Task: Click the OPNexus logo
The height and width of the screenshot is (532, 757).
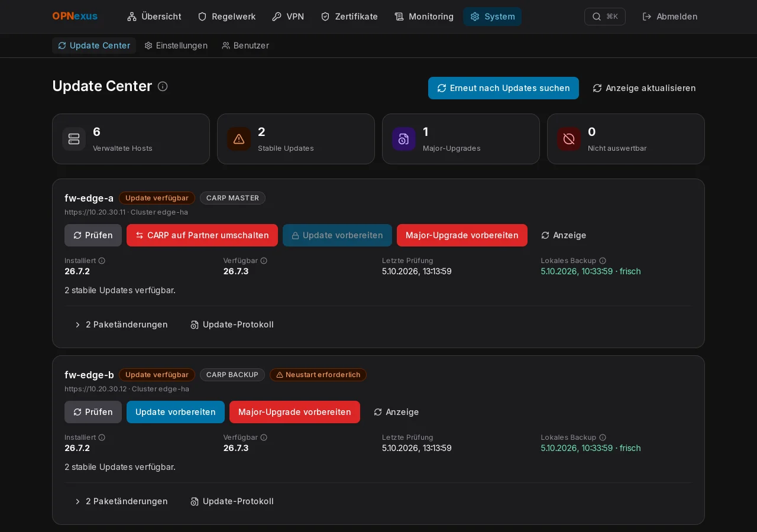Action: coord(75,17)
